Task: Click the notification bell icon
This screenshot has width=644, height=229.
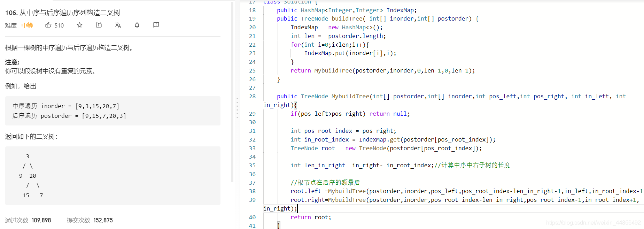Action: pyautogui.click(x=137, y=25)
